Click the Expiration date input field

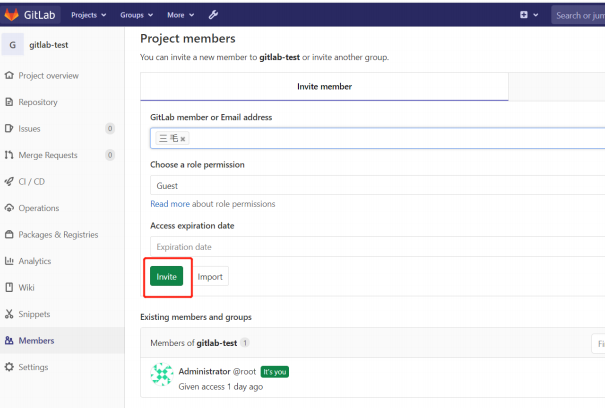(377, 247)
